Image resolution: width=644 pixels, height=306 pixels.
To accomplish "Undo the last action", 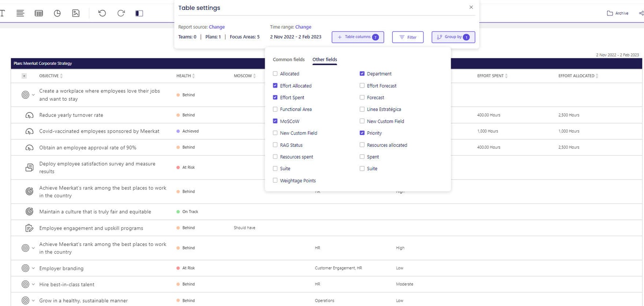I will 102,13.
